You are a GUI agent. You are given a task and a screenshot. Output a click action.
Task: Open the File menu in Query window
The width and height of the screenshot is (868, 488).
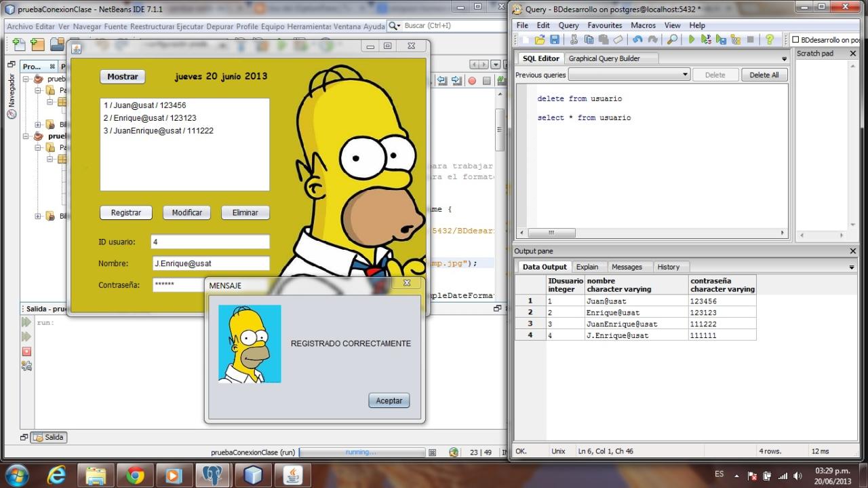(x=522, y=25)
